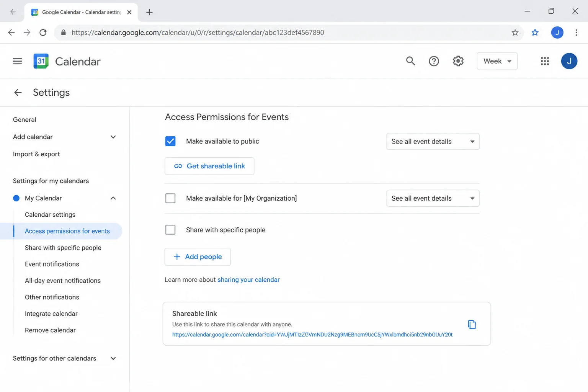Open the Google apps grid icon
This screenshot has height=392, width=588.
click(x=545, y=61)
